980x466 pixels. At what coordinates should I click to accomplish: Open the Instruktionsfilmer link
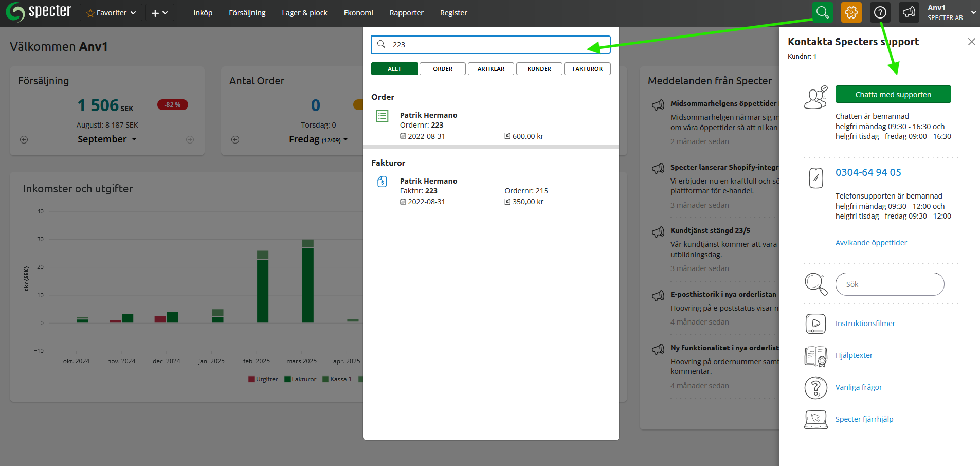pos(865,324)
